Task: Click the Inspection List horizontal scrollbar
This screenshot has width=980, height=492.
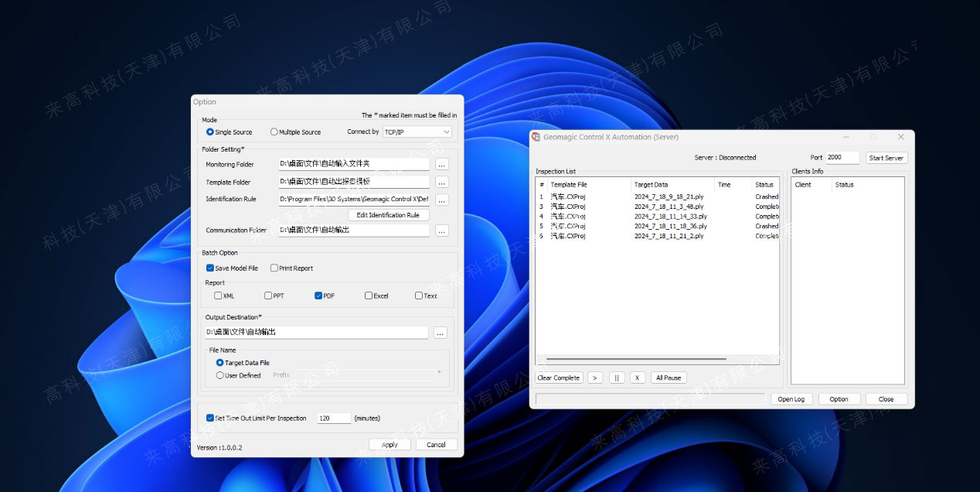Action: [636, 359]
